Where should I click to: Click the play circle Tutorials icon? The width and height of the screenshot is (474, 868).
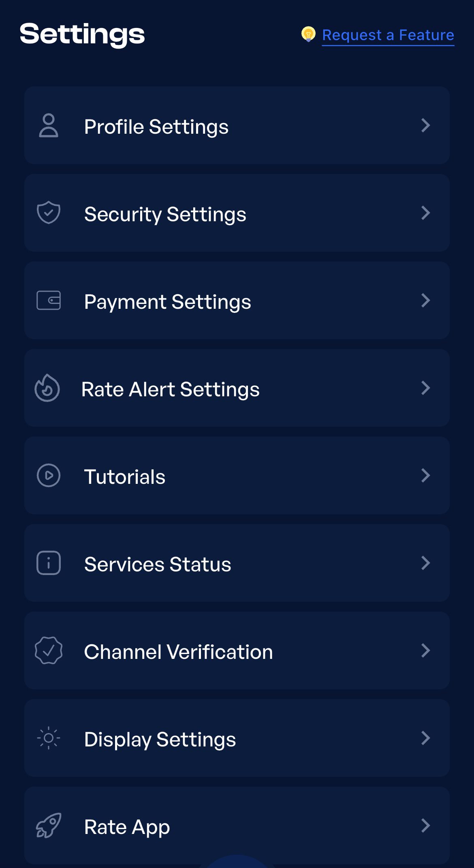tap(49, 475)
